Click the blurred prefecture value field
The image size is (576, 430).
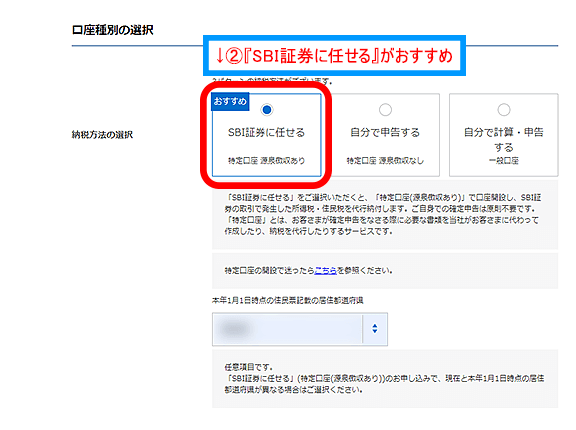click(287, 329)
